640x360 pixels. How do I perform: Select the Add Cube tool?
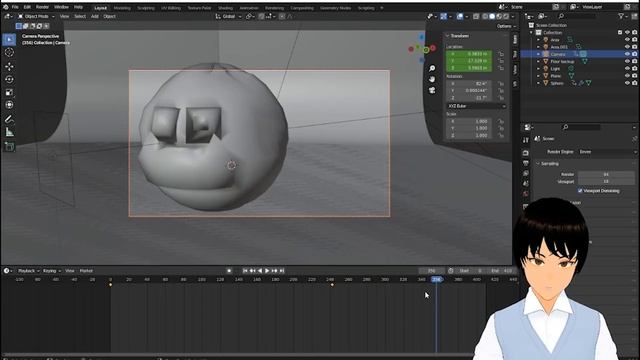(9, 146)
